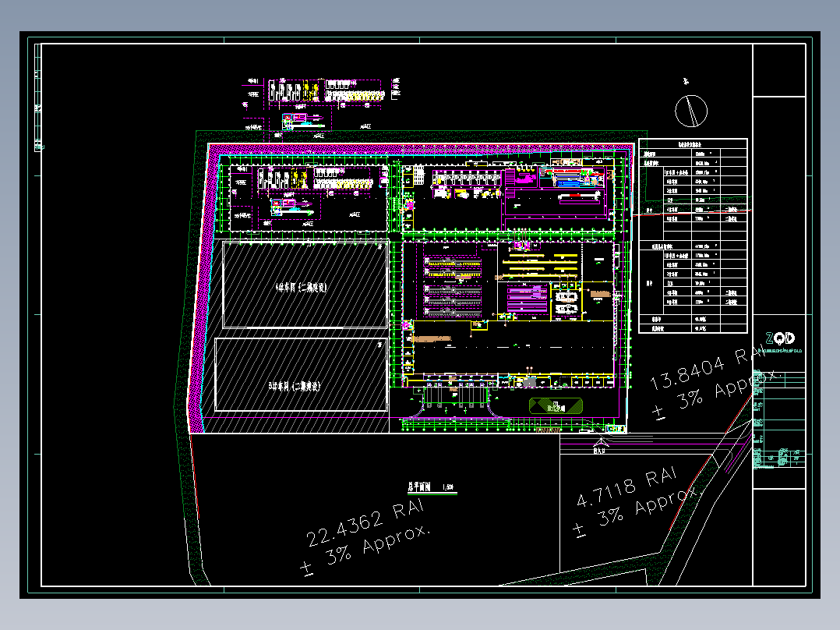The image size is (840, 630).
Task: Click the revision strip at top-left of the frame
Action: pos(38,97)
